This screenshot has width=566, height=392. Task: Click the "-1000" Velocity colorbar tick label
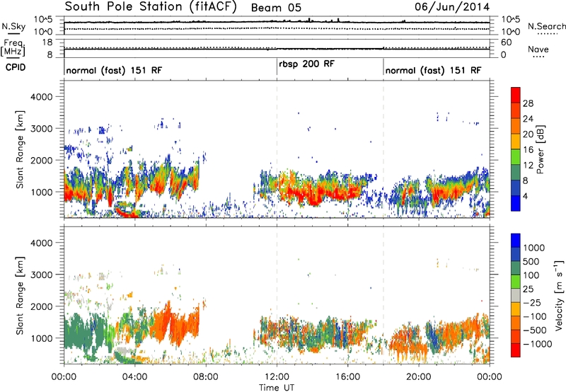coord(538,344)
